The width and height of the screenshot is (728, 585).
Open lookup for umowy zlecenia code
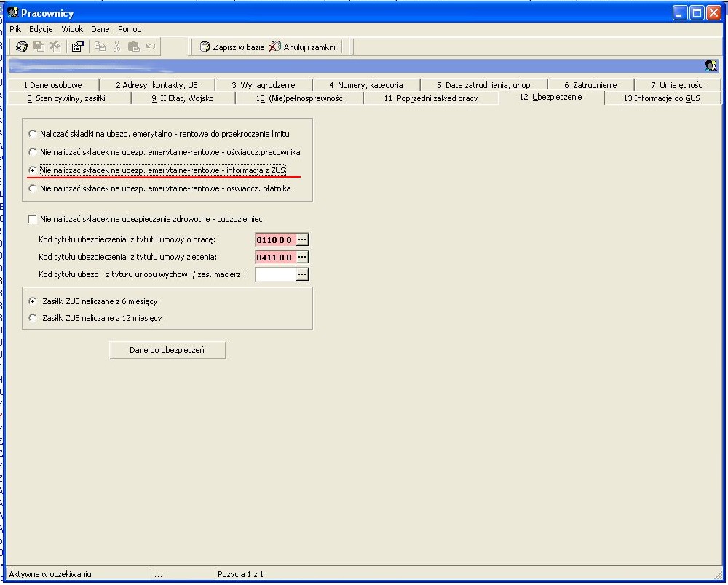[x=302, y=257]
